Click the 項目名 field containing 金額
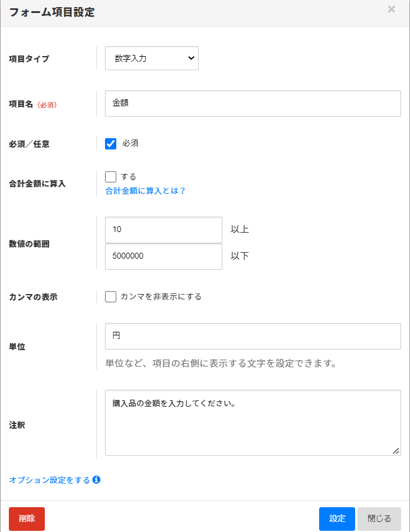 point(252,103)
